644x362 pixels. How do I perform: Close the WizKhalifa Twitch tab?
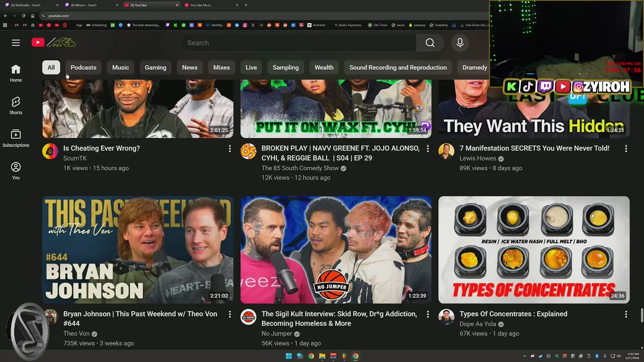[x=57, y=5]
